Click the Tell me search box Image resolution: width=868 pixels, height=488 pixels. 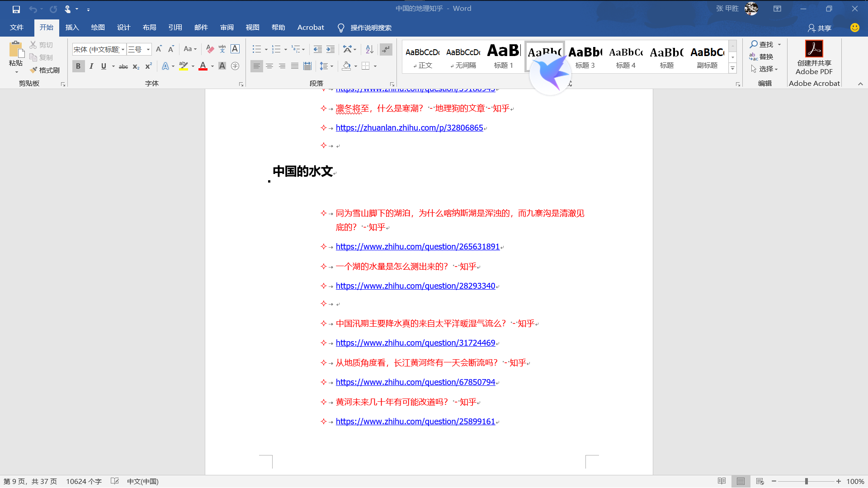tap(365, 28)
